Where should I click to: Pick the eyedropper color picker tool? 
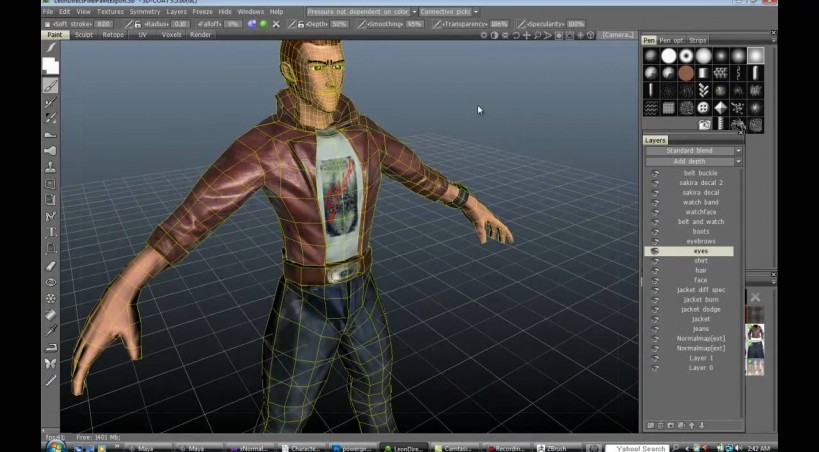pyautogui.click(x=50, y=330)
